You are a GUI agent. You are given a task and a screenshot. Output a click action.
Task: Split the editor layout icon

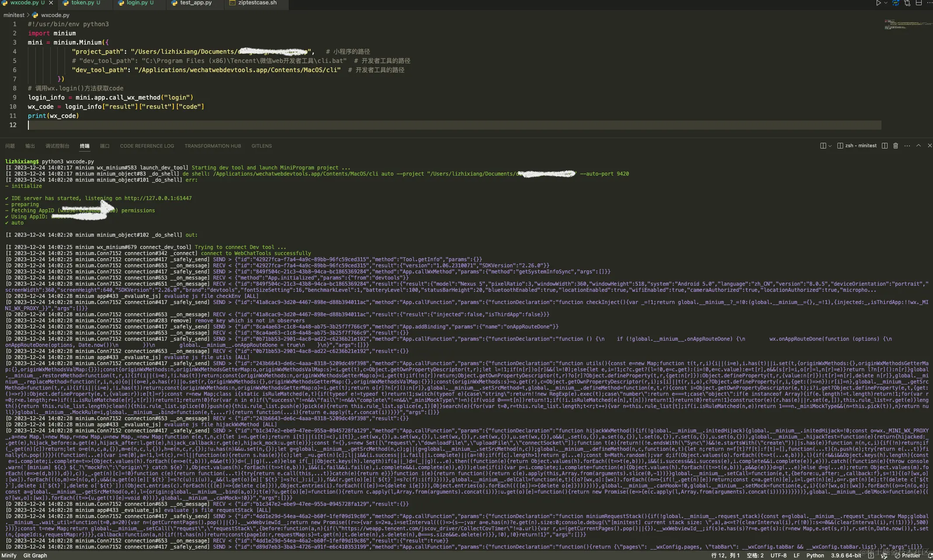click(919, 3)
